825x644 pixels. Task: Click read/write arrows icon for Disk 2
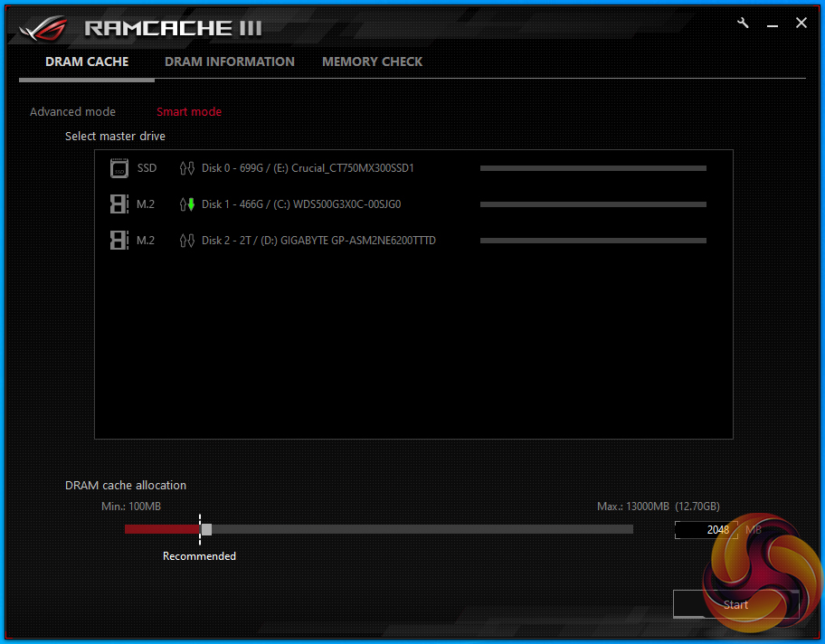186,241
